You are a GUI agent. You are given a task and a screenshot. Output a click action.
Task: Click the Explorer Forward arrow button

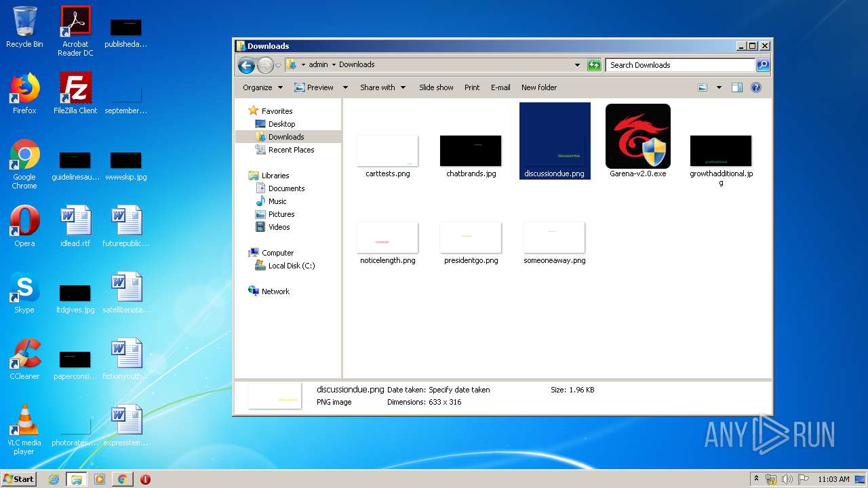tap(265, 65)
